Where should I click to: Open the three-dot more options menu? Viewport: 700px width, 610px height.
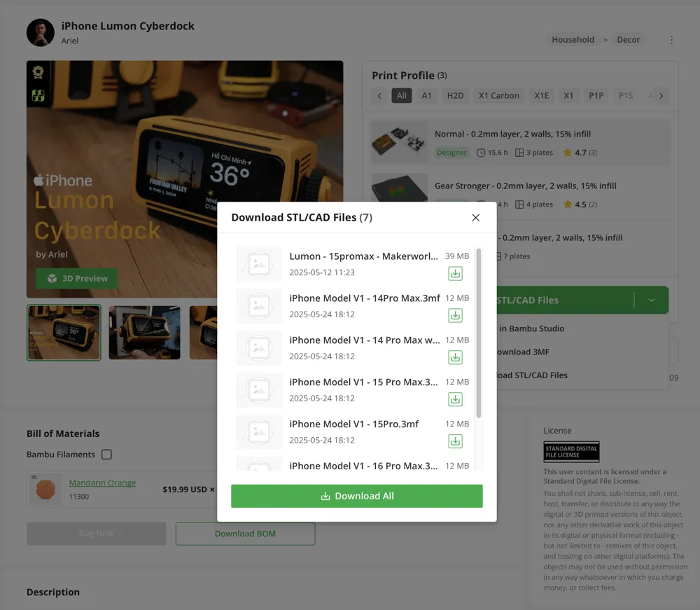click(671, 40)
